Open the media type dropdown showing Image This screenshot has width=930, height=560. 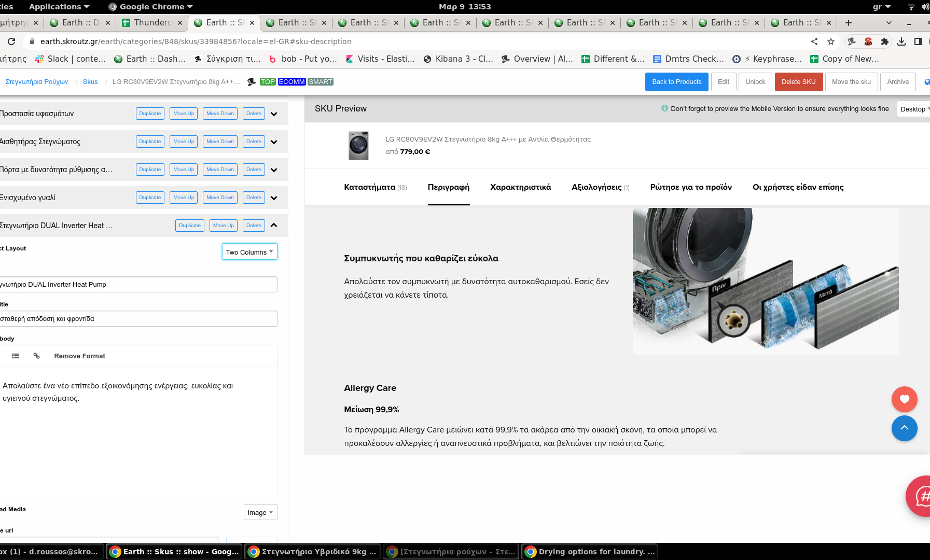click(x=260, y=512)
